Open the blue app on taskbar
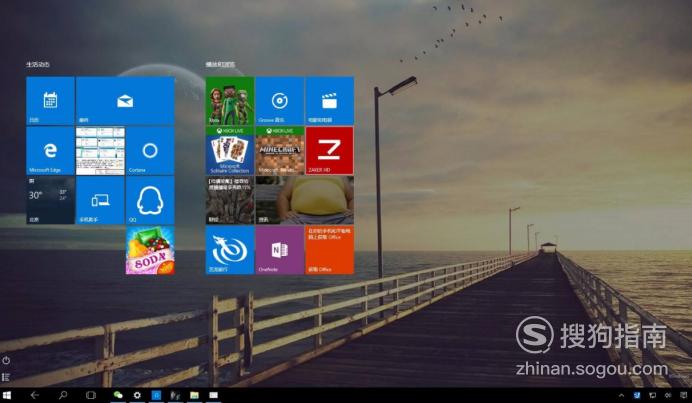Viewport: 692px width, 403px height. point(156,395)
